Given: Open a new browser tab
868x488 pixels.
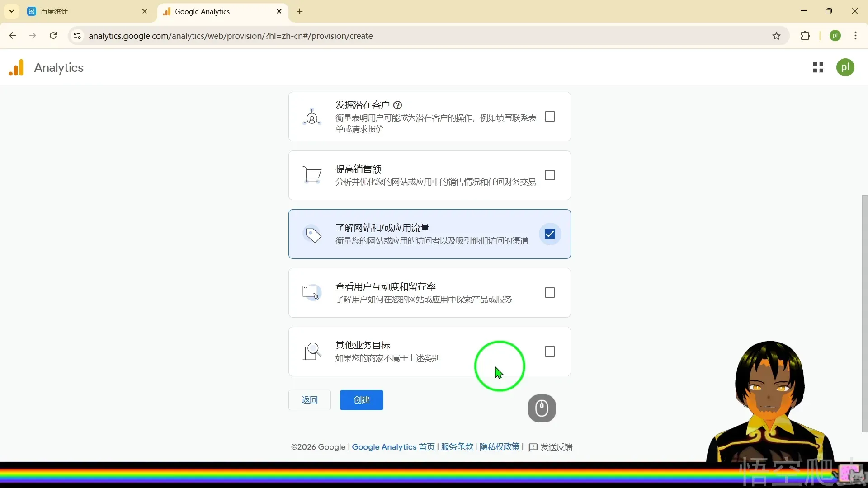Looking at the screenshot, I should pyautogui.click(x=300, y=12).
